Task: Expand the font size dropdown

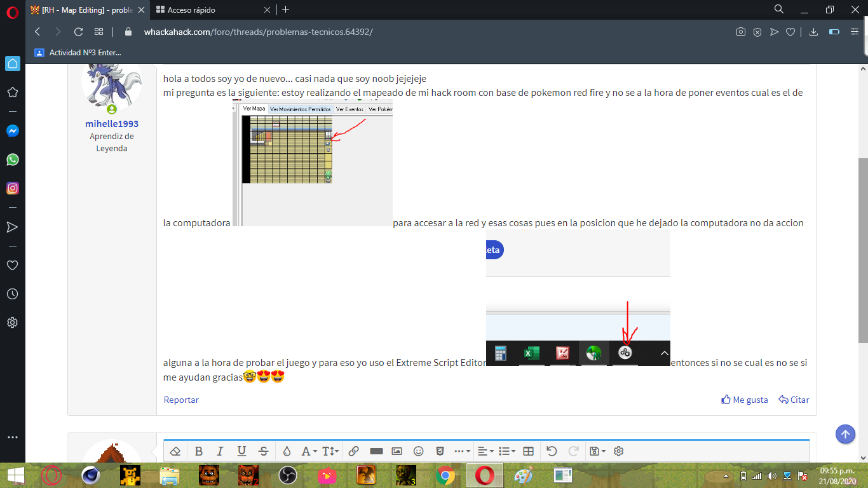Action: click(330, 451)
